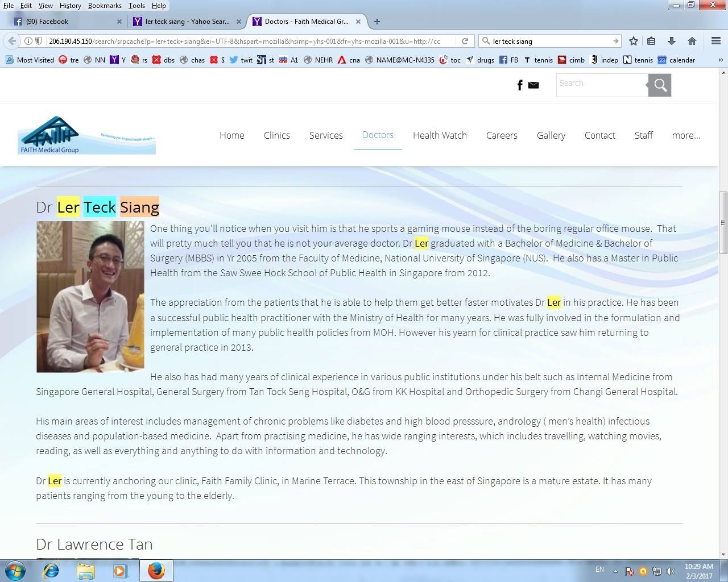Click the website Search input field
This screenshot has height=582, width=728.
pyautogui.click(x=602, y=85)
